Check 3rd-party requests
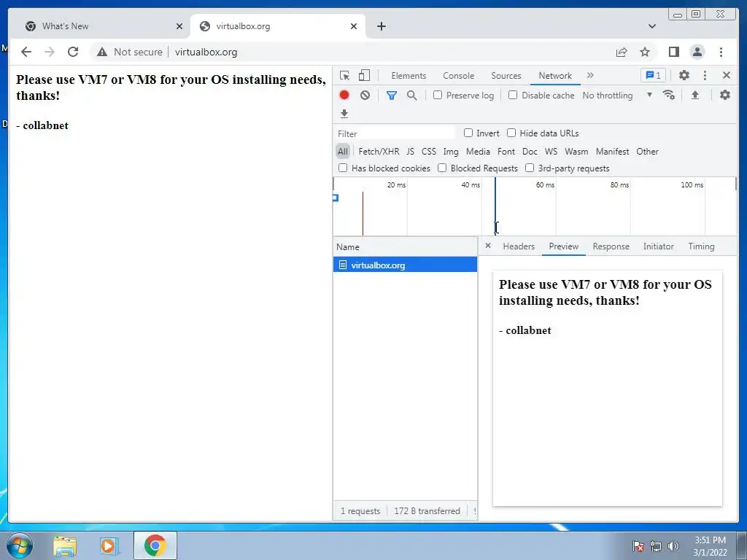 tap(530, 168)
